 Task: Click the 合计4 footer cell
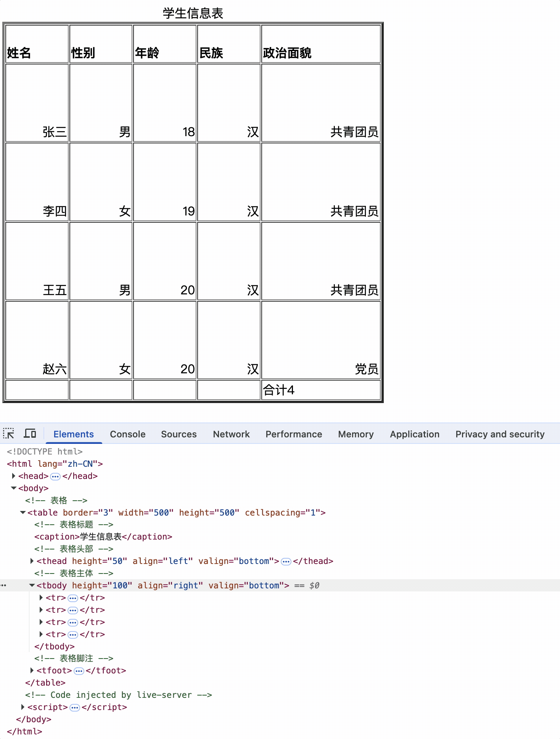[321, 390]
